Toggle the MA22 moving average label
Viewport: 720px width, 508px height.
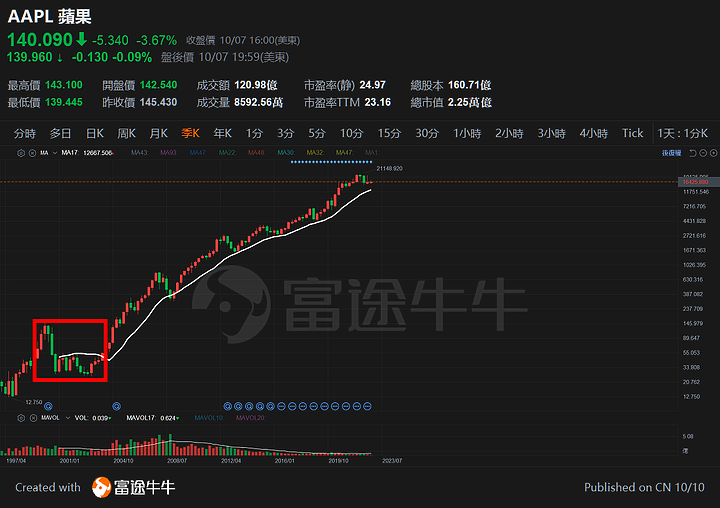tap(227, 153)
